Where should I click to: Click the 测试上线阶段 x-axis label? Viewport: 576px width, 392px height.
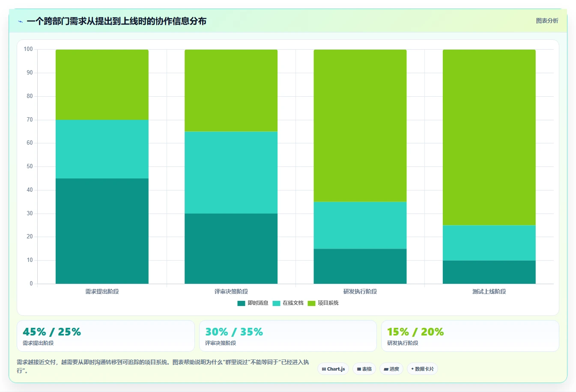coord(489,291)
